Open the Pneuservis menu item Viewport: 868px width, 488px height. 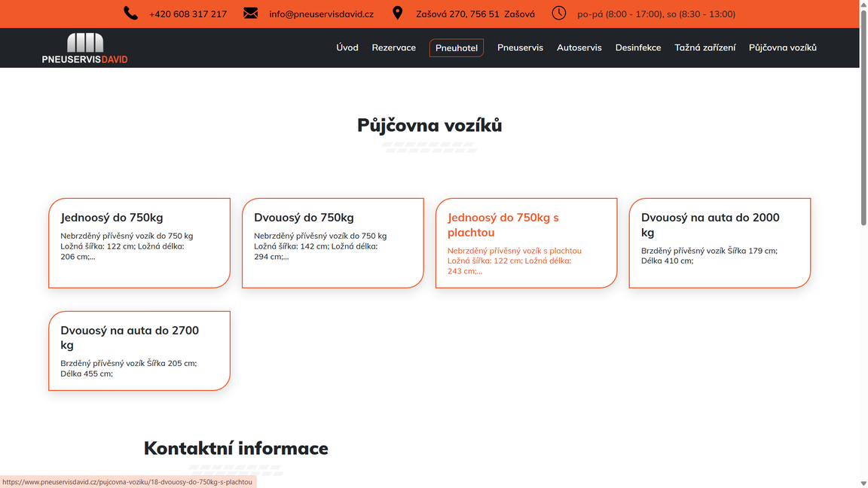coord(520,47)
